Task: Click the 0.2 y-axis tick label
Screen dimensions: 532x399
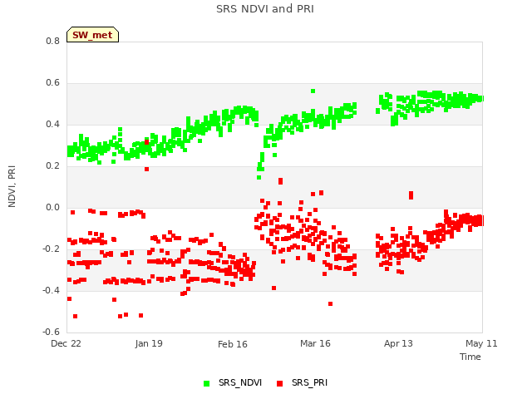Action: click(52, 166)
